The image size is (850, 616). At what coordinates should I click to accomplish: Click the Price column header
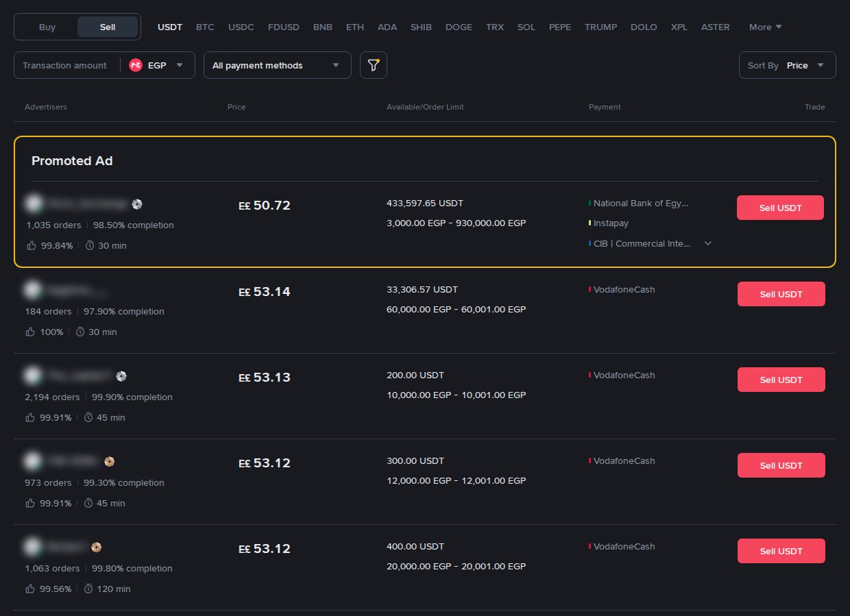pos(236,107)
